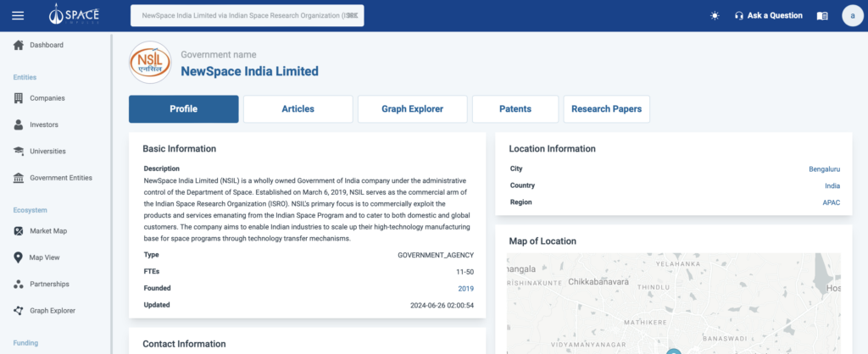
Task: Click the sidebar Graph Explorer icon
Action: pos(19,310)
